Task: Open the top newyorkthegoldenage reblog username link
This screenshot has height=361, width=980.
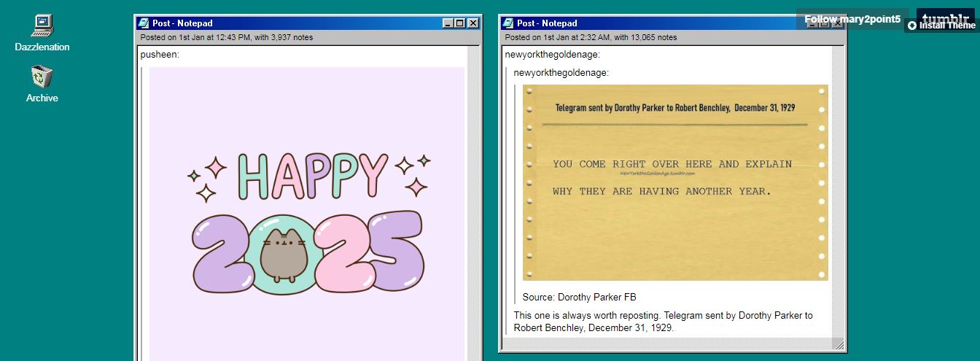Action: pyautogui.click(x=552, y=55)
